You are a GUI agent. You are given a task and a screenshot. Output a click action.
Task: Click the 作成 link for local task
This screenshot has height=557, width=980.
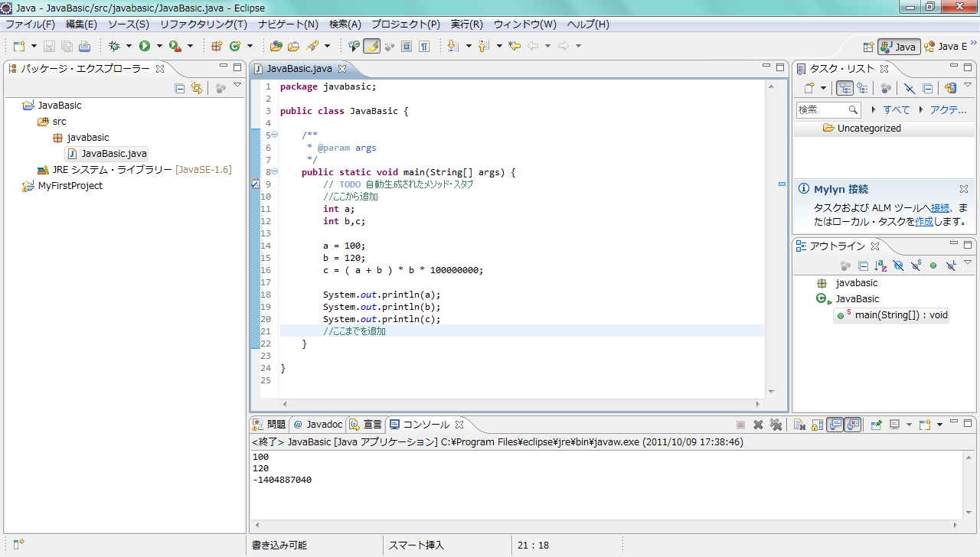click(x=924, y=221)
